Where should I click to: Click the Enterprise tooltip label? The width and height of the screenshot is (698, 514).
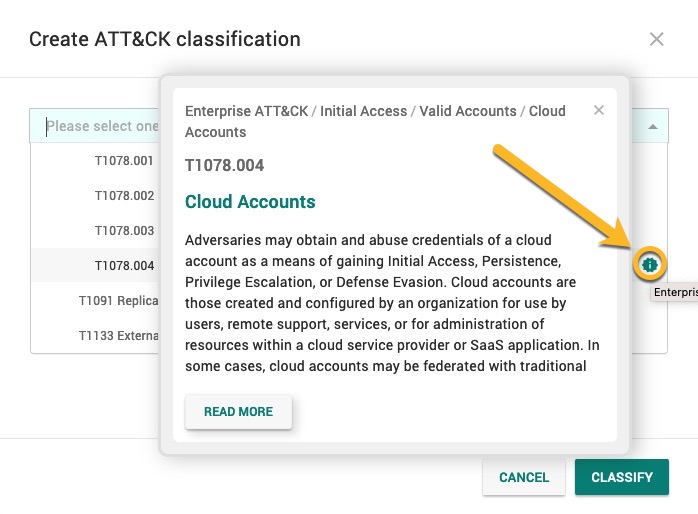(x=676, y=293)
